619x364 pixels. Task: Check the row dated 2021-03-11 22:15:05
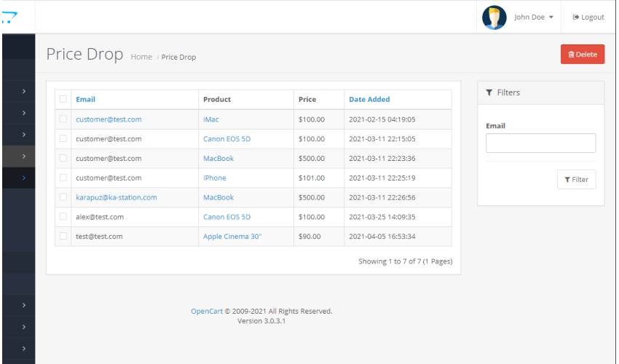pyautogui.click(x=63, y=138)
